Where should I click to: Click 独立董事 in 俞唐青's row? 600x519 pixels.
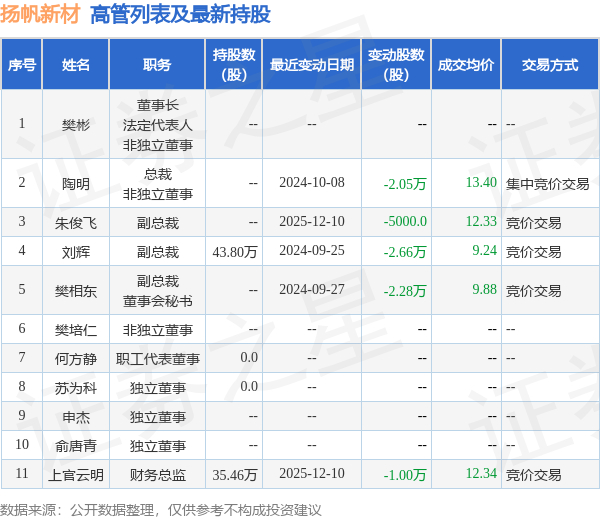point(158,446)
